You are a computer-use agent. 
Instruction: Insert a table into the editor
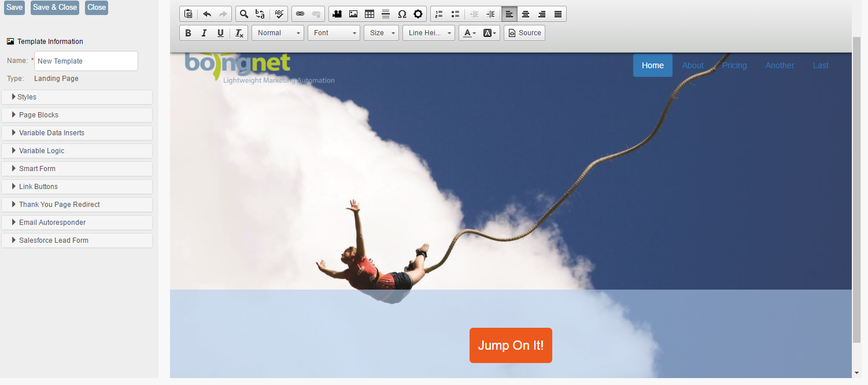(x=370, y=14)
